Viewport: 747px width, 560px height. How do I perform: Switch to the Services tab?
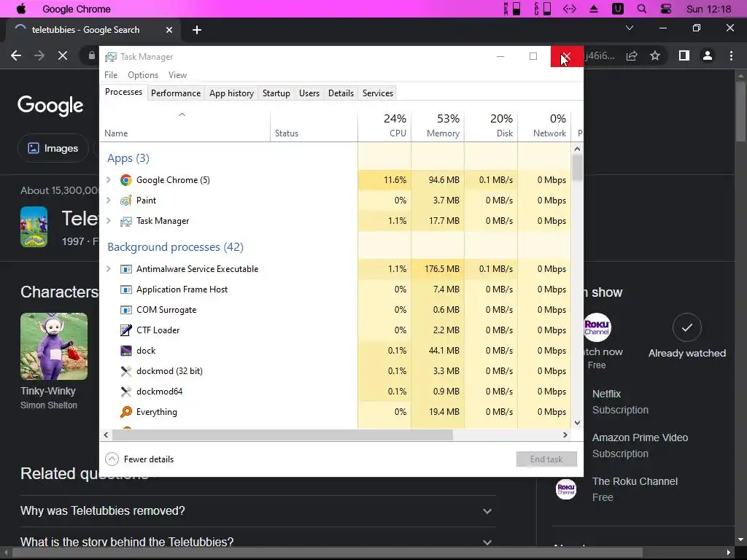tap(378, 93)
